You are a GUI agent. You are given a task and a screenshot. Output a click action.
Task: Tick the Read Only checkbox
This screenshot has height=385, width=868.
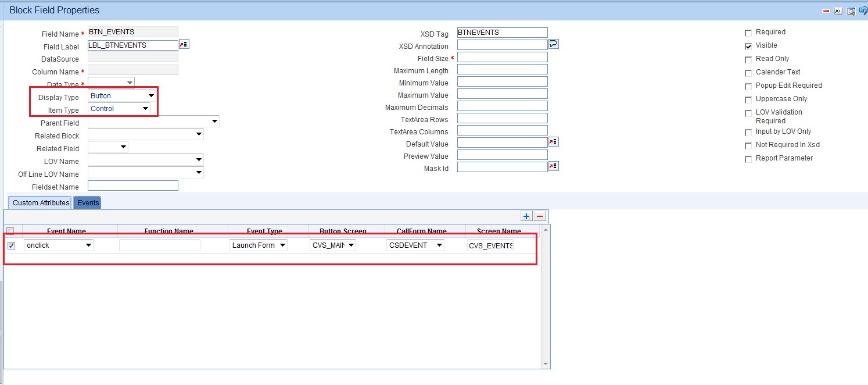pyautogui.click(x=748, y=59)
